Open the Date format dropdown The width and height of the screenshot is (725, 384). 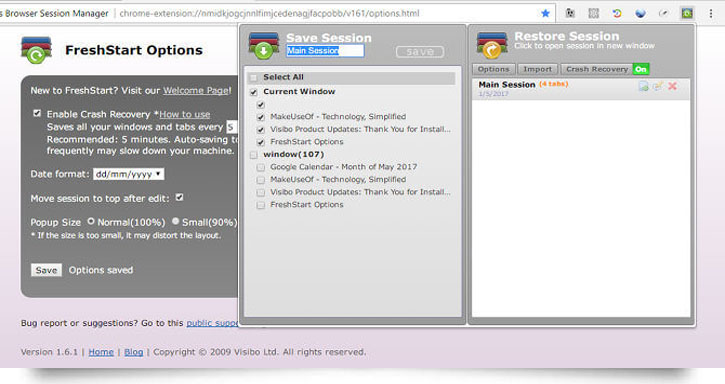coord(129,174)
